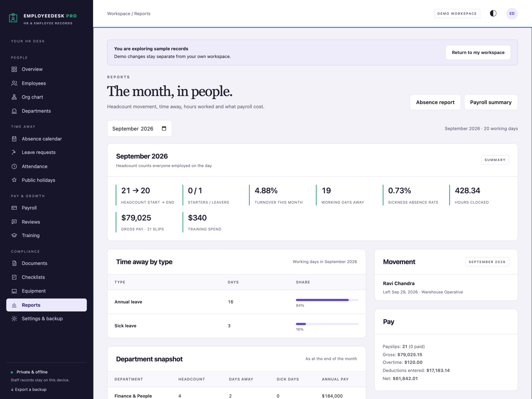This screenshot has width=532, height=399.
Task: Click the September 2026 month input
Action: click(x=139, y=129)
